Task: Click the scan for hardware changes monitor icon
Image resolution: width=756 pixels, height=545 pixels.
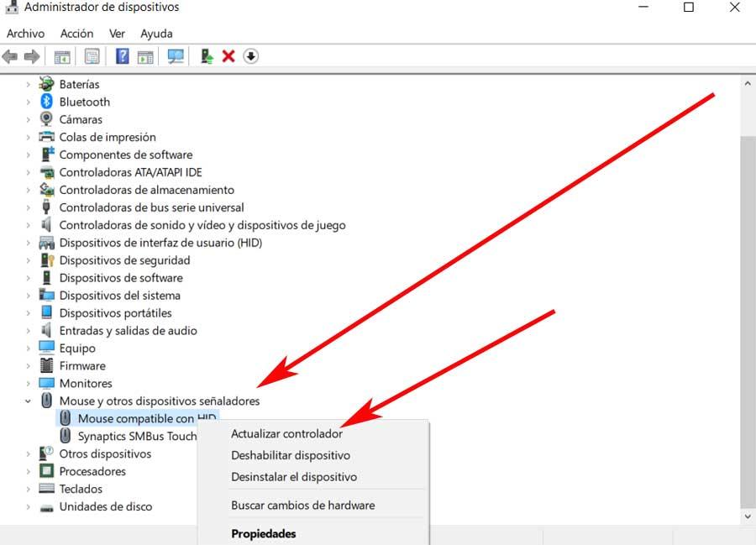Action: point(176,56)
